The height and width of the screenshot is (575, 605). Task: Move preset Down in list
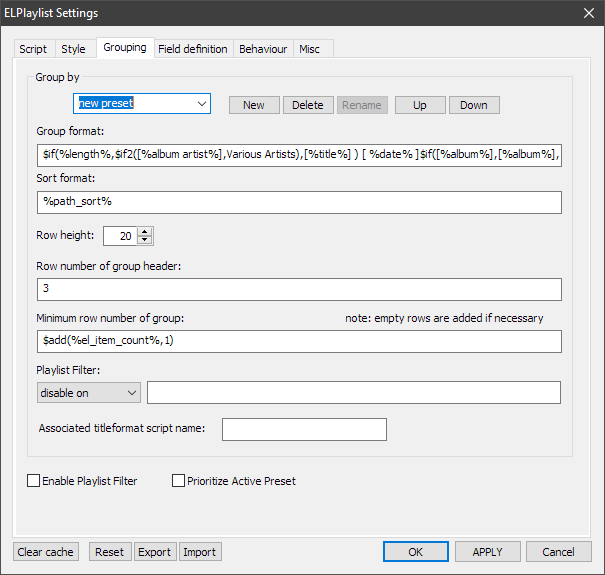pos(474,105)
